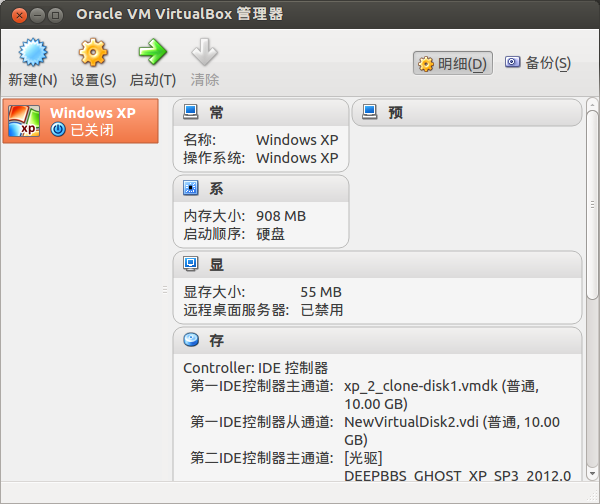Click the 55 MB video memory value
Screen dimensions: 600x504
coord(321,292)
